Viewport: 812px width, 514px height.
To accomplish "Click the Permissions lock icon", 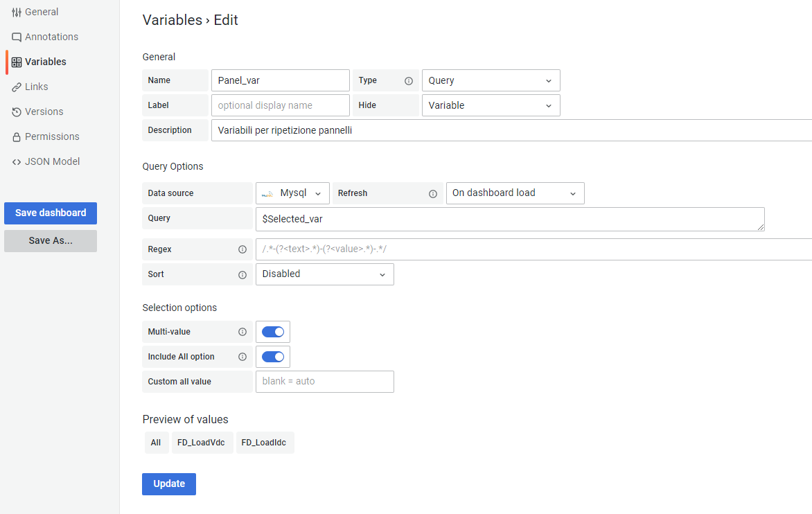I will [17, 136].
